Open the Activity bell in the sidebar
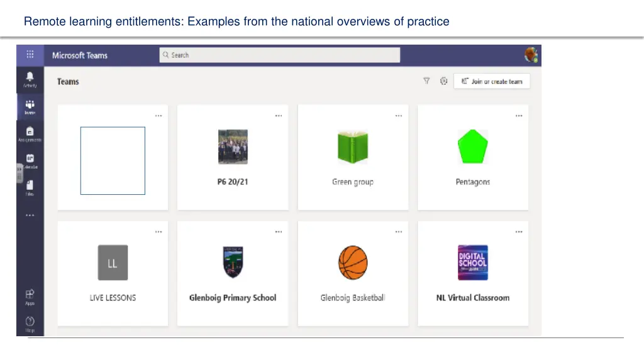This screenshot has width=644, height=362. pyautogui.click(x=30, y=80)
